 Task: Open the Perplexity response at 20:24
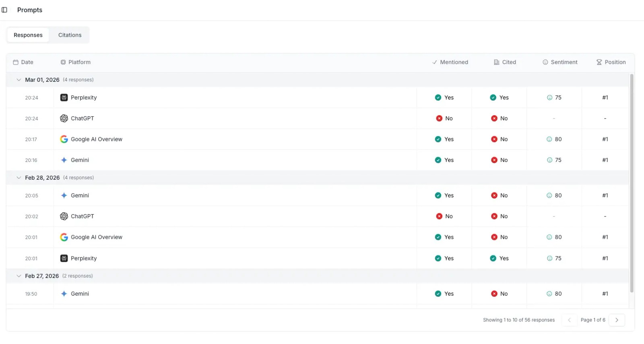[317, 97]
